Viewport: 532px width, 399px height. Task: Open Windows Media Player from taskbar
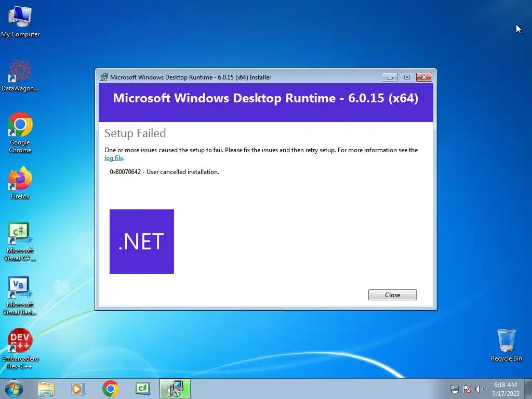click(77, 389)
